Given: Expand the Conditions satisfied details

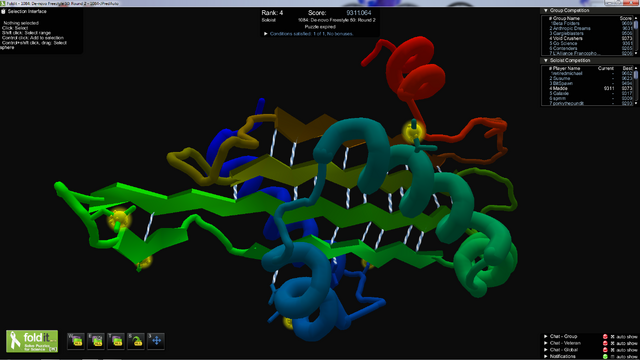Looking at the screenshot, I should (x=266, y=34).
